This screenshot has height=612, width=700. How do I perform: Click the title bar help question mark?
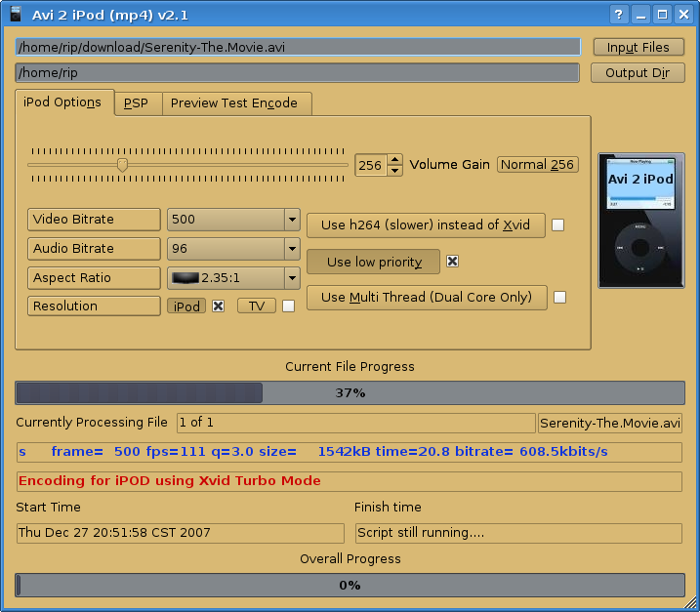(x=619, y=15)
